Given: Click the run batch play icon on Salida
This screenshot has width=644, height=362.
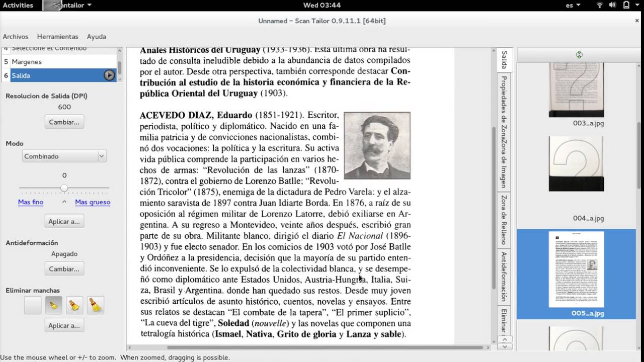Looking at the screenshot, I should point(109,75).
